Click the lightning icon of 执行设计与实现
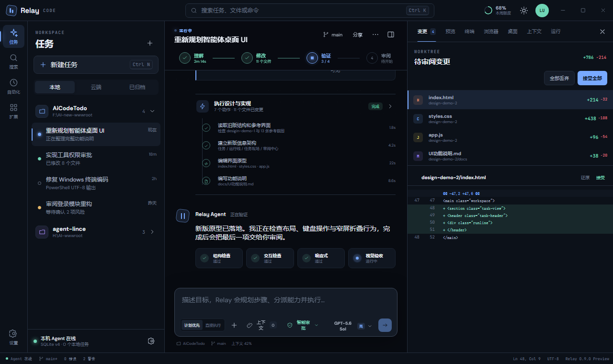The height and width of the screenshot is (364, 613). tap(203, 106)
